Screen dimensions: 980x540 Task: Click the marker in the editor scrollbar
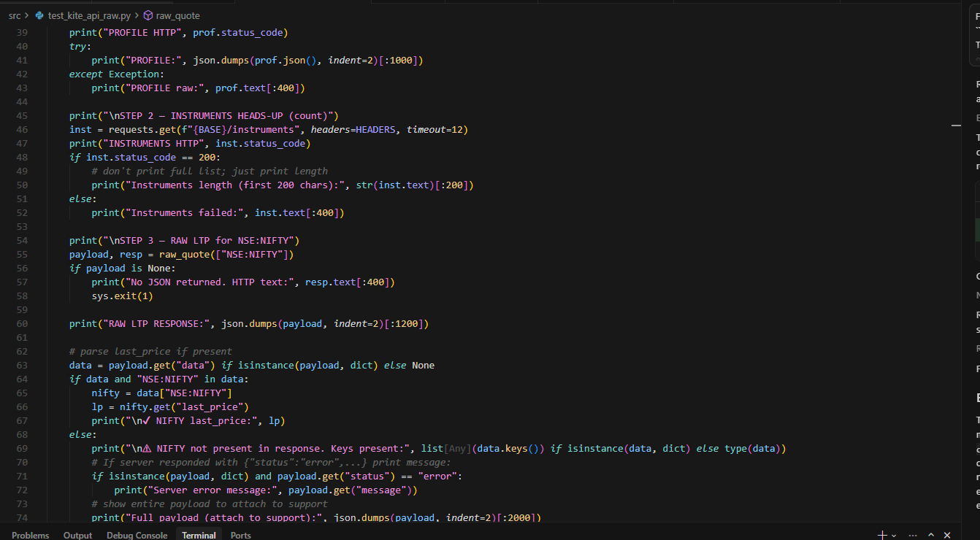(x=956, y=126)
